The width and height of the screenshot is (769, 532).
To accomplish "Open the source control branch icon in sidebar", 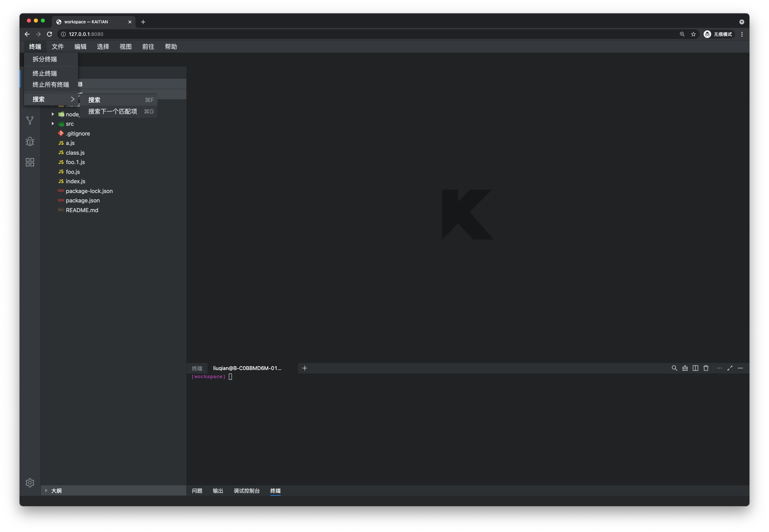I will pyautogui.click(x=30, y=121).
